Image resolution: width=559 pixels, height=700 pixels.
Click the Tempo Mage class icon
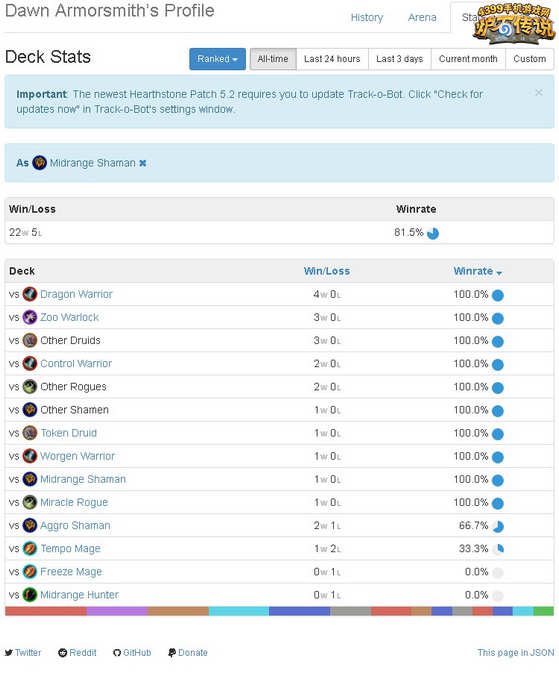tap(30, 548)
